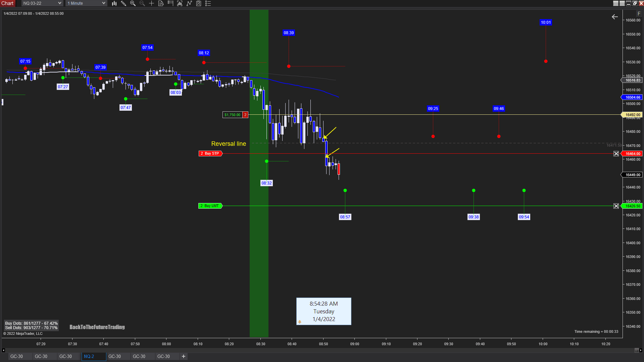Select the 2 Buy LMT order flag
Screen dimensions: 644x362
pos(210,206)
